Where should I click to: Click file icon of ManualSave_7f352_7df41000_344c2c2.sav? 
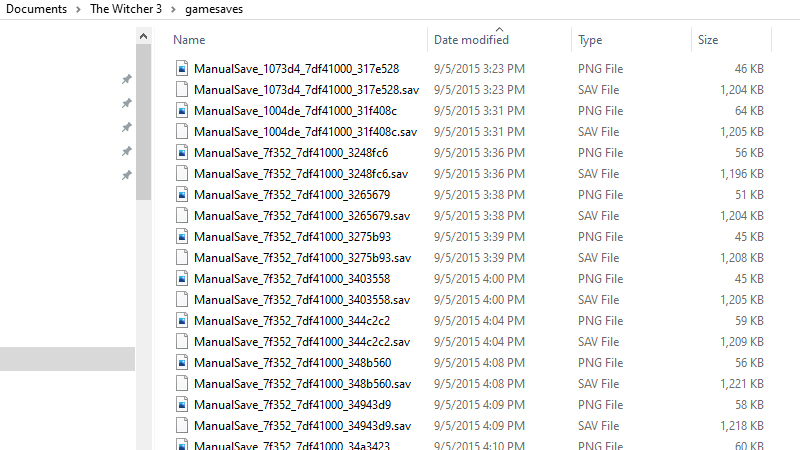(182, 341)
